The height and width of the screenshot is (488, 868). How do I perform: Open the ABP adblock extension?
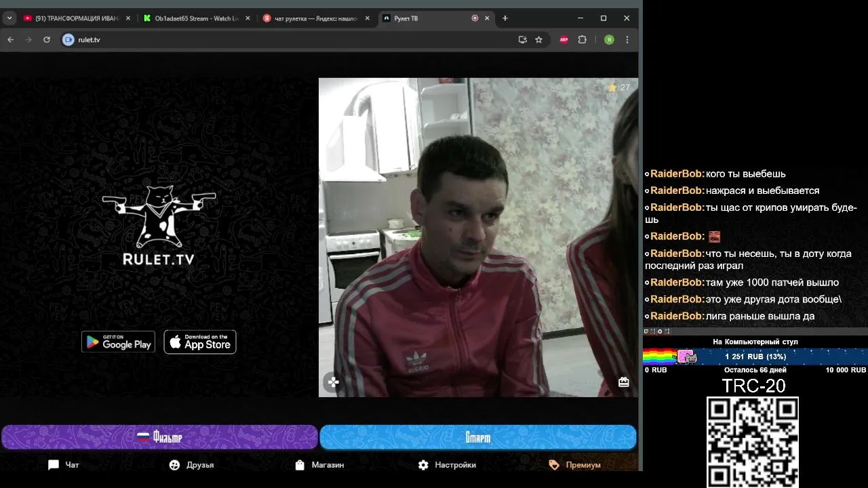564,40
